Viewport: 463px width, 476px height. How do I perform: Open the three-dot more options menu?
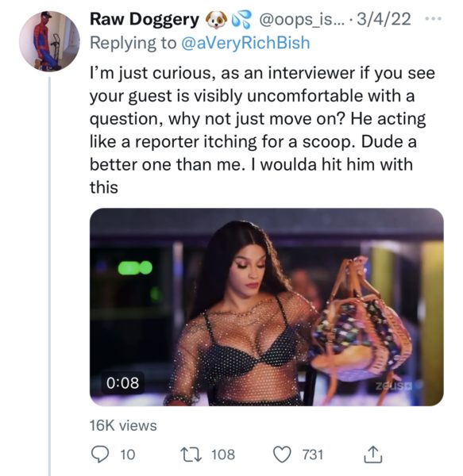click(433, 19)
